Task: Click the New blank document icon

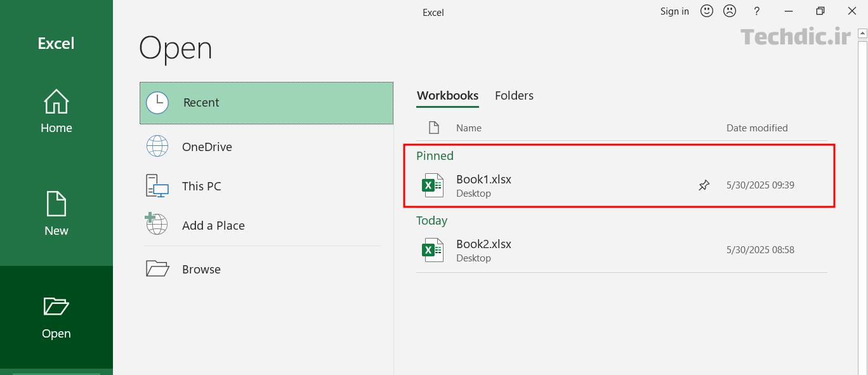Action: point(56,204)
